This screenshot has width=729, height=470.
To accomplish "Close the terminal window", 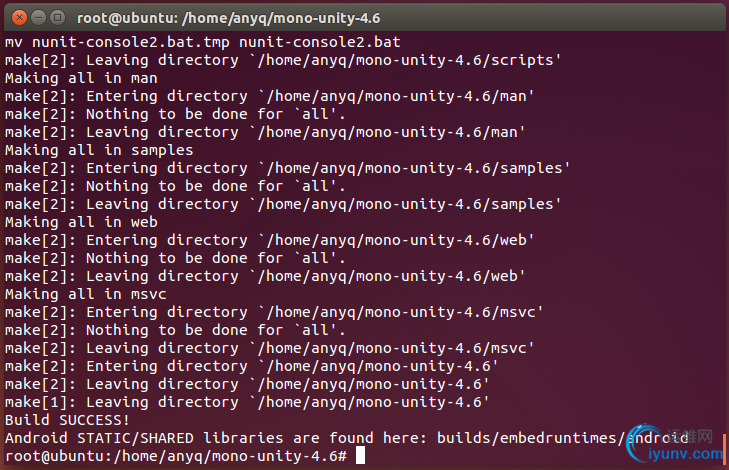I will pos(14,17).
